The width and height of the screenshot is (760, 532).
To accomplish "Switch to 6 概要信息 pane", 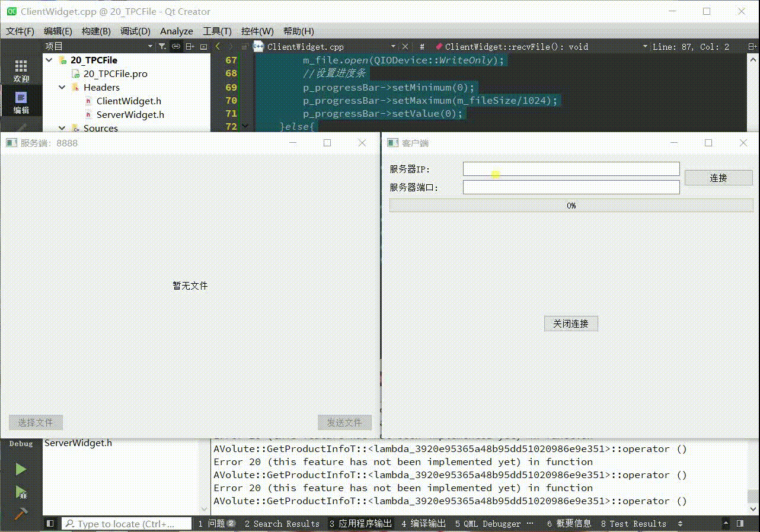I will [x=569, y=524].
